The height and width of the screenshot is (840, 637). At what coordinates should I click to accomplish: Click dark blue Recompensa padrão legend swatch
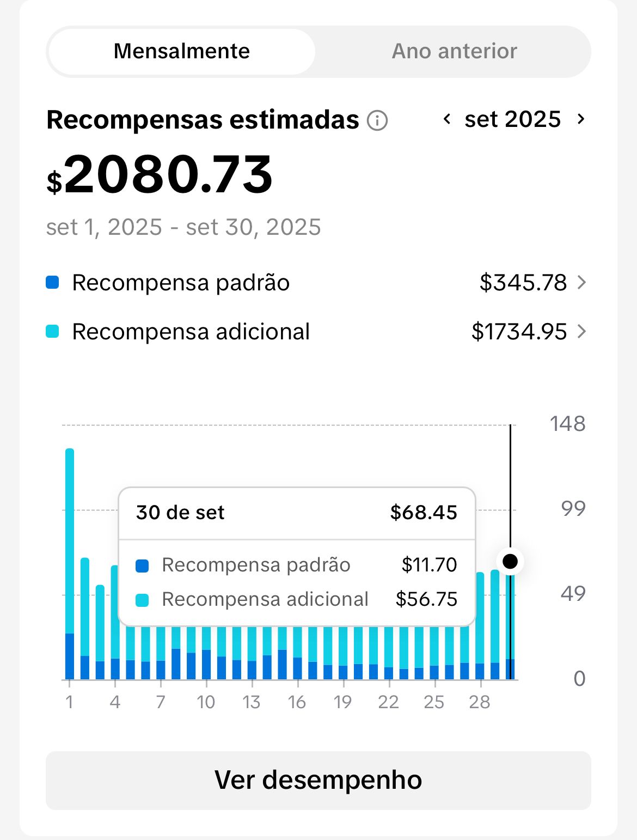click(x=52, y=283)
